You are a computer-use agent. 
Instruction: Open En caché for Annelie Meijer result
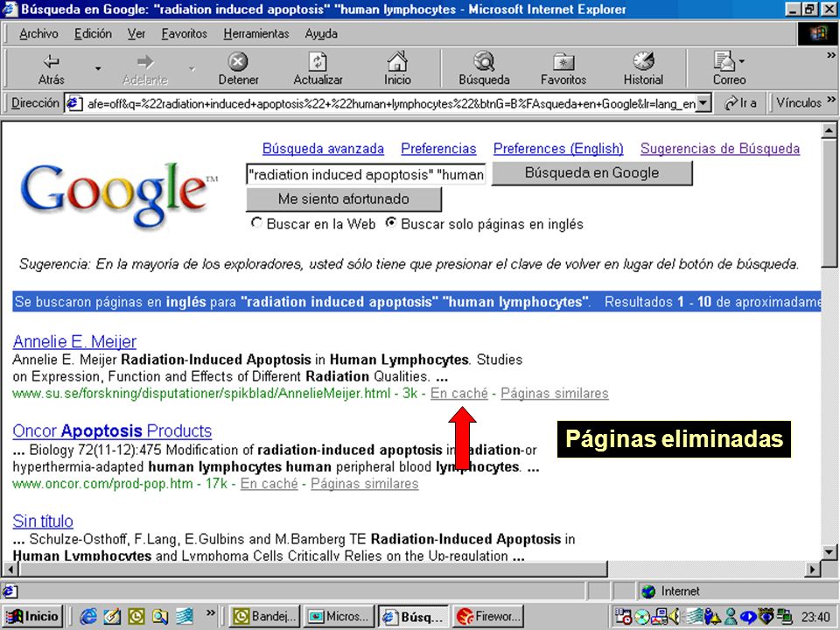pyautogui.click(x=459, y=393)
